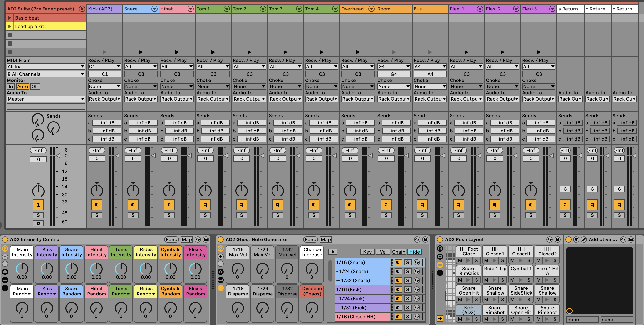Show macro variations in AD2 Ghost Note Generator
This screenshot has width=644, height=325.
pos(220,272)
